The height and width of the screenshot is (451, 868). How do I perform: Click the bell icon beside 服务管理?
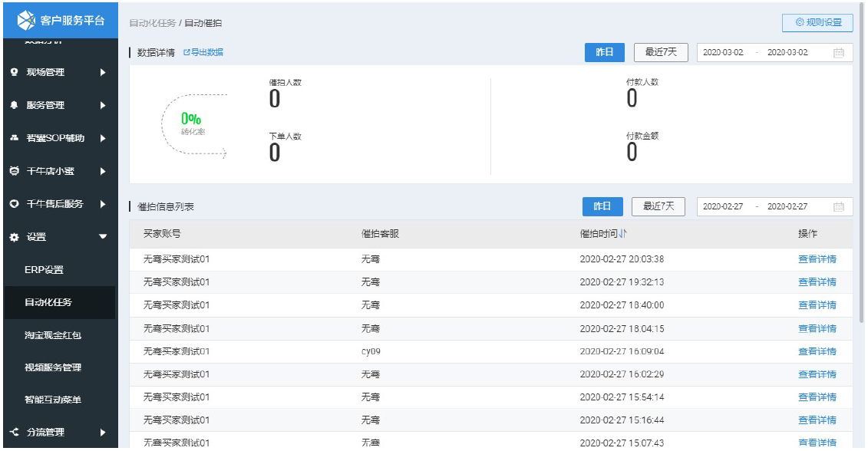tap(14, 106)
